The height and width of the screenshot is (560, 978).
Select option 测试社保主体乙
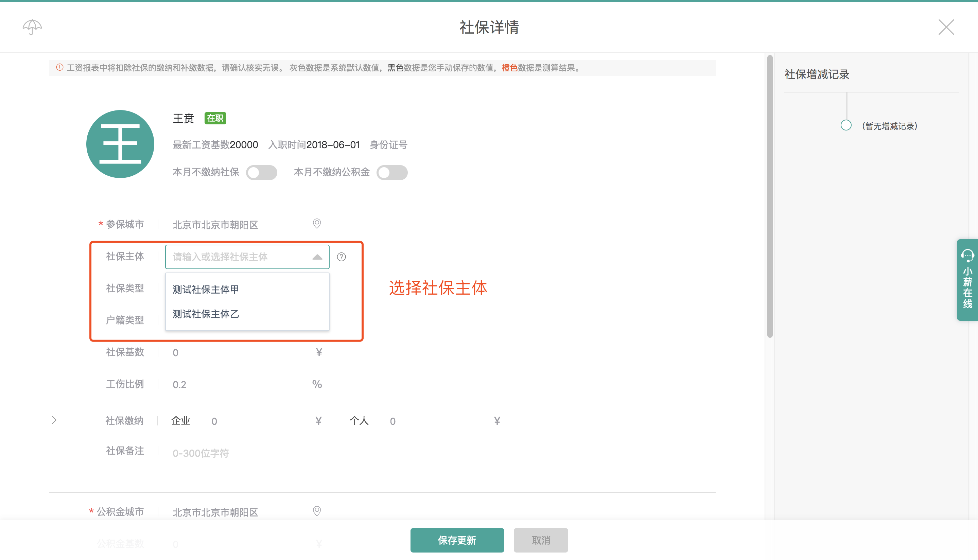tap(247, 314)
